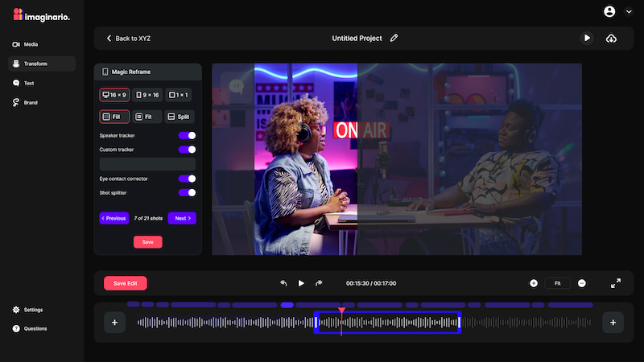Screen dimensions: 644x362
Task: Select the Fit layout mode
Action: 147,117
